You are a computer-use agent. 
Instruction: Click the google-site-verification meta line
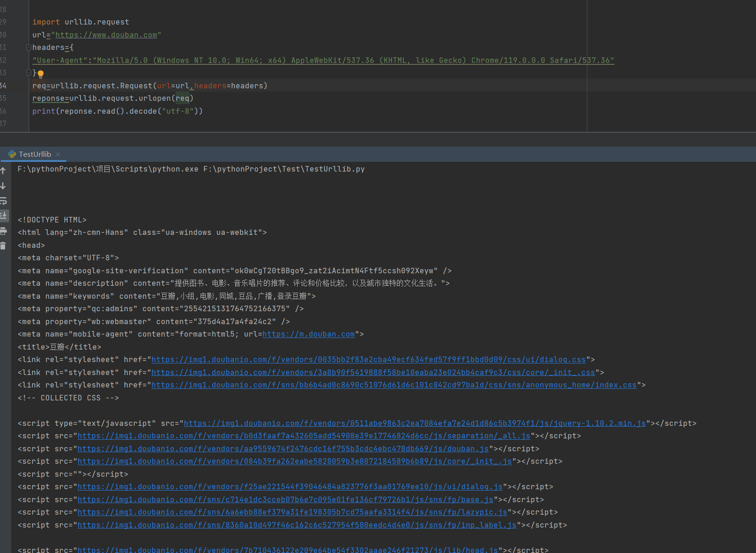pyautogui.click(x=235, y=271)
